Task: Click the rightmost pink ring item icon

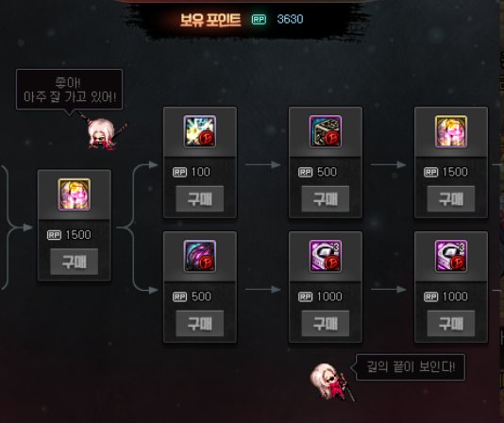Action: click(x=451, y=256)
